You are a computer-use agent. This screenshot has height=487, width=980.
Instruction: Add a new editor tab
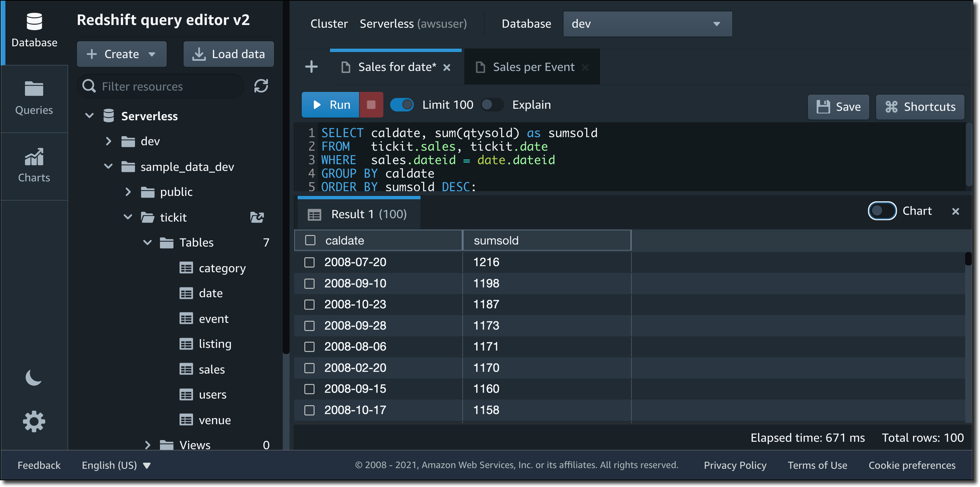tap(311, 67)
